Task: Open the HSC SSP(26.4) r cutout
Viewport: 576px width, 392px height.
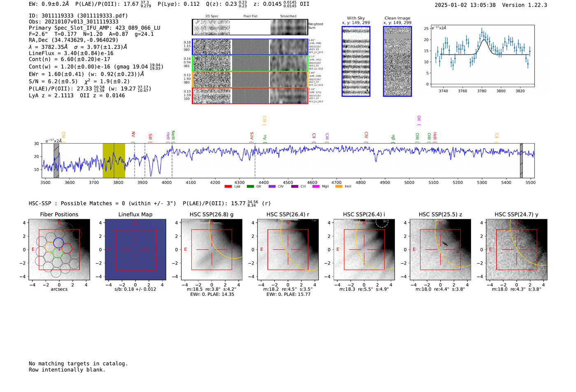Action: pyautogui.click(x=288, y=250)
